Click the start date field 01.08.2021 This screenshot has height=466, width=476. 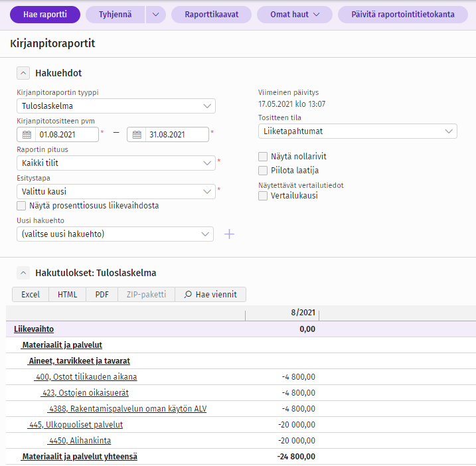(67, 135)
